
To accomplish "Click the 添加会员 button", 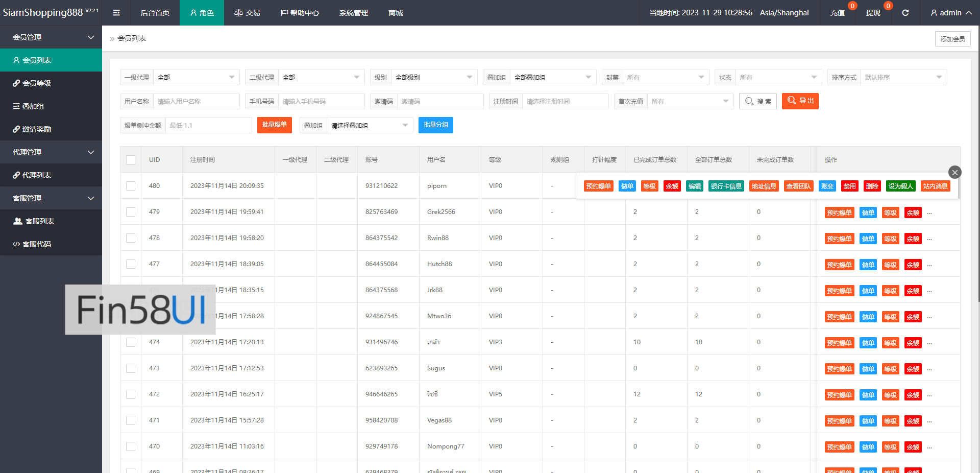I will (952, 39).
